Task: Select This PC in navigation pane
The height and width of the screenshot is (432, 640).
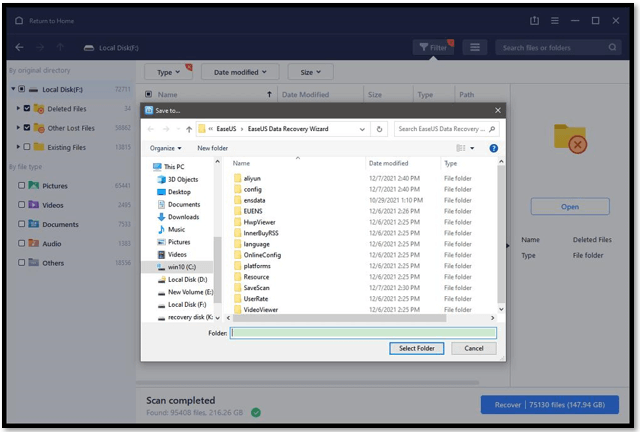Action: 169,167
